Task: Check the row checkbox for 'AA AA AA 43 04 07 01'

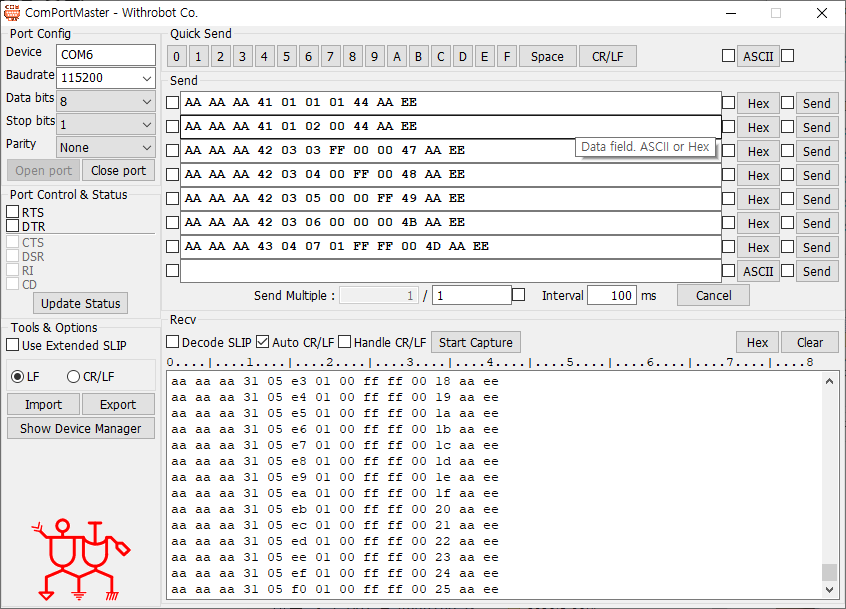Action: pyautogui.click(x=172, y=247)
